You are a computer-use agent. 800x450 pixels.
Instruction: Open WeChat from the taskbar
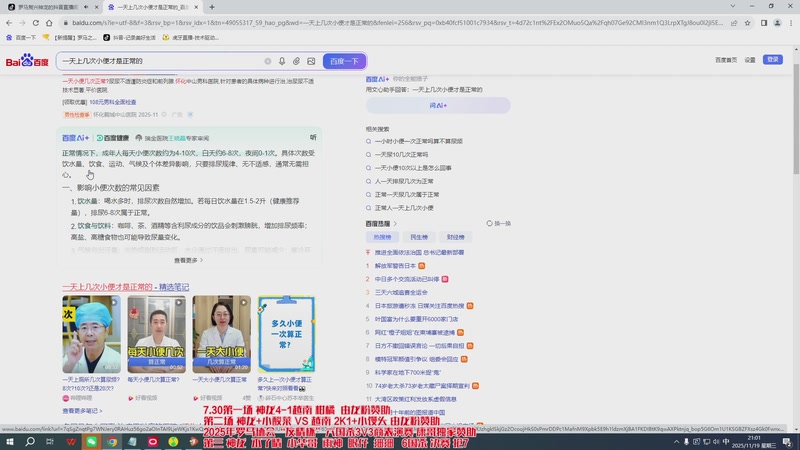(x=91, y=441)
